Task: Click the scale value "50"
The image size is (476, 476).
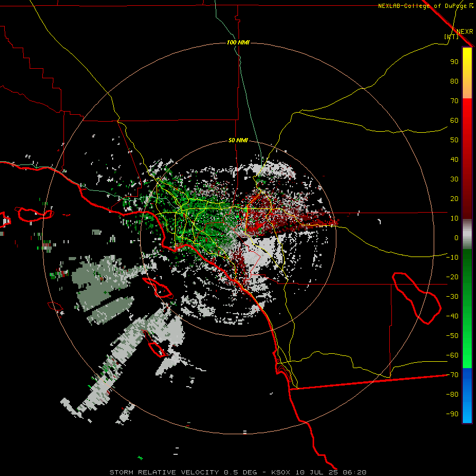Action: pos(454,140)
